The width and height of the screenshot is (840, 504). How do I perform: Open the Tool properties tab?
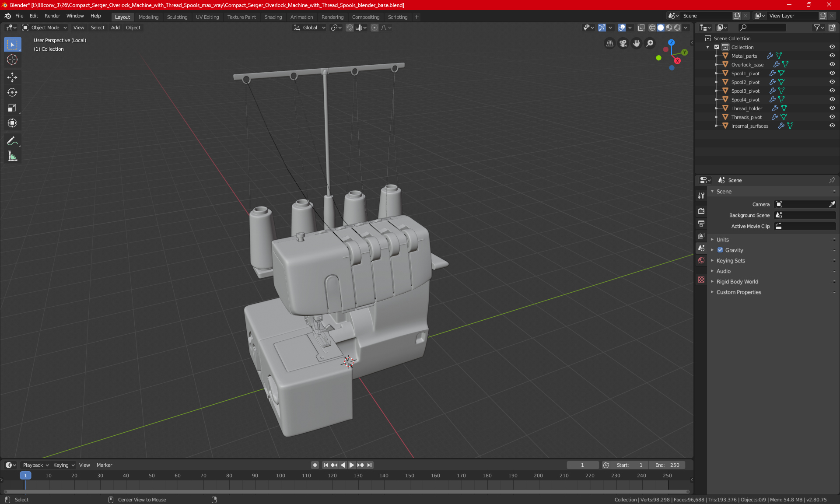click(x=701, y=196)
